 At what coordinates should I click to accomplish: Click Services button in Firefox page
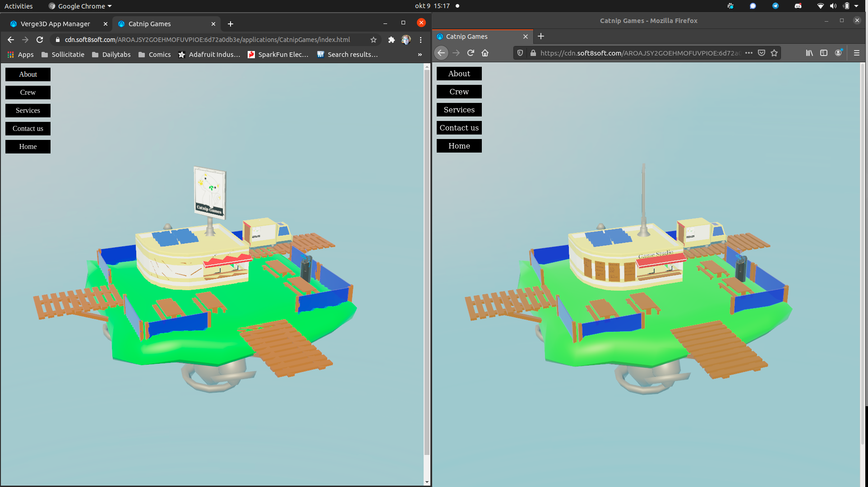click(x=459, y=110)
